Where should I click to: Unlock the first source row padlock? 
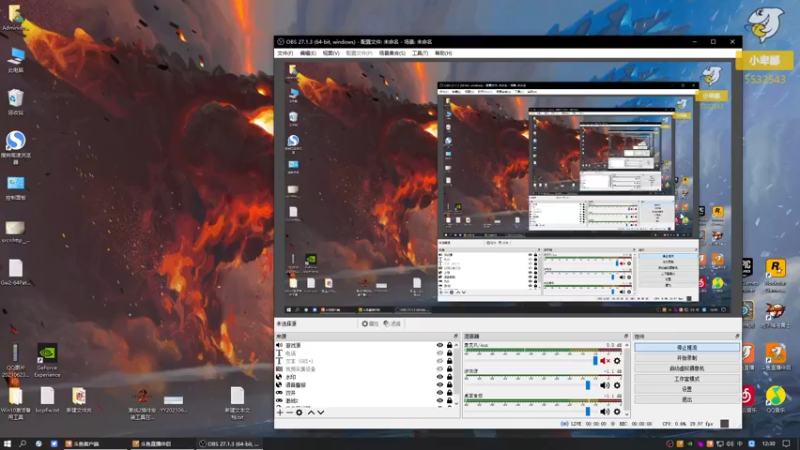pos(449,345)
